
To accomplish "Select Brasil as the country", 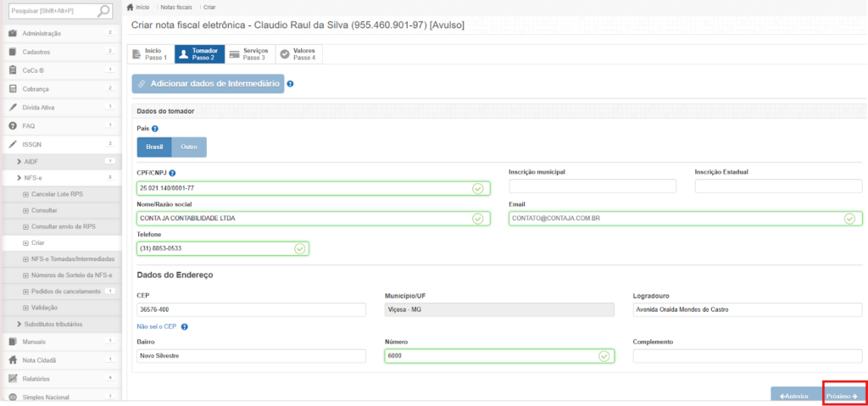I will (153, 147).
